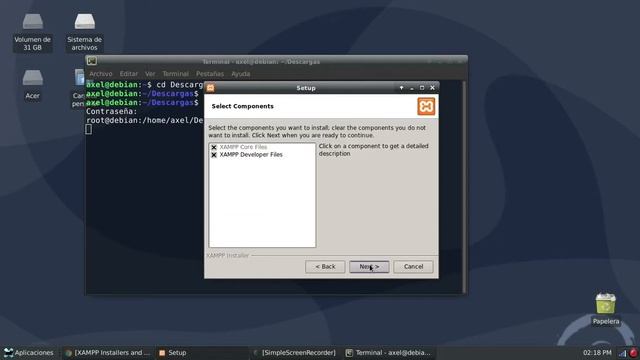Open the Editar menu in Terminal
640x360 pixels.
[x=129, y=74]
